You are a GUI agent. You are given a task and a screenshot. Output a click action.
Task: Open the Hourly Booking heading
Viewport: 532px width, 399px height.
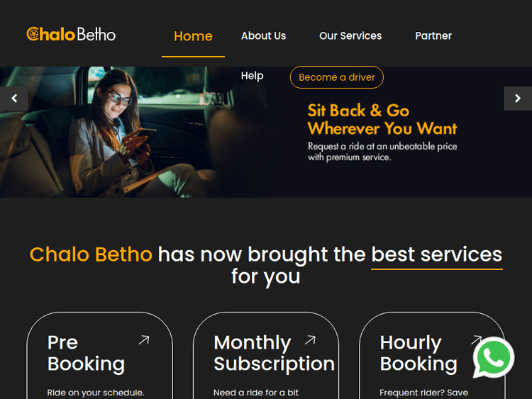(419, 353)
